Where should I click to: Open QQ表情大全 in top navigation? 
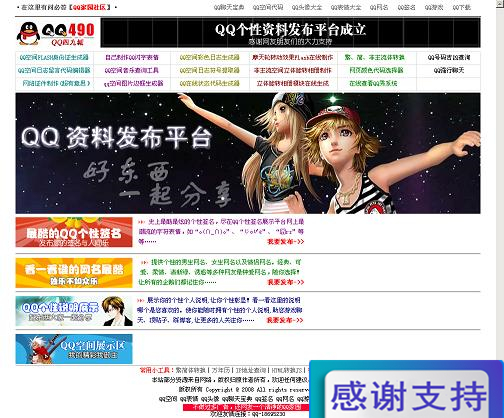tap(346, 7)
